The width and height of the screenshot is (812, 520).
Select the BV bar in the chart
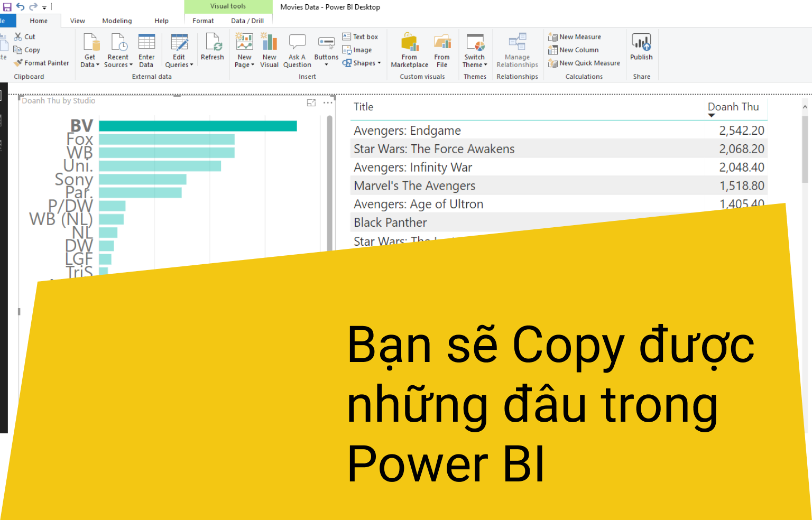tap(198, 126)
